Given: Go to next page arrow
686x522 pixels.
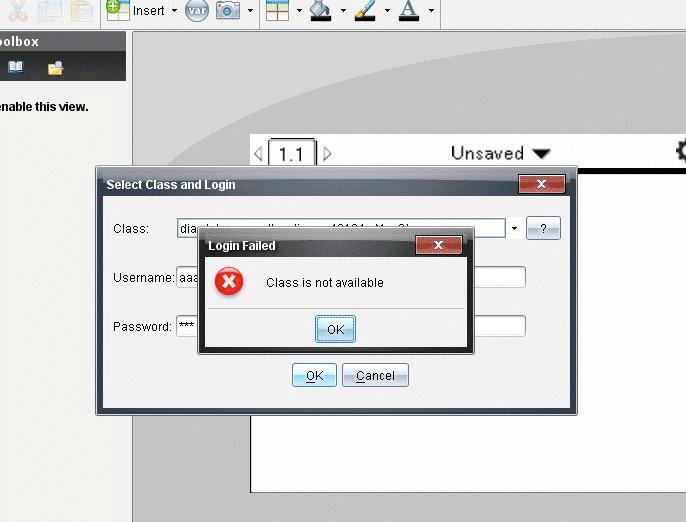Looking at the screenshot, I should click(327, 154).
